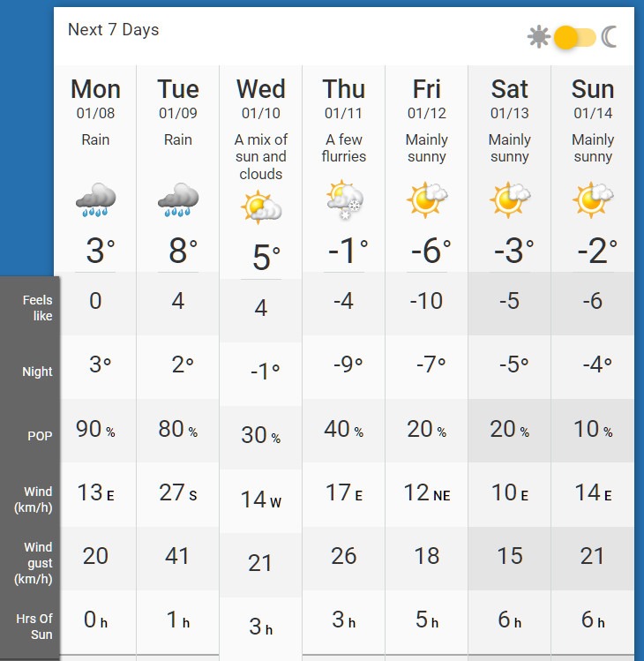Click the moon icon for night mode
This screenshot has width=644, height=661.
pyautogui.click(x=610, y=37)
